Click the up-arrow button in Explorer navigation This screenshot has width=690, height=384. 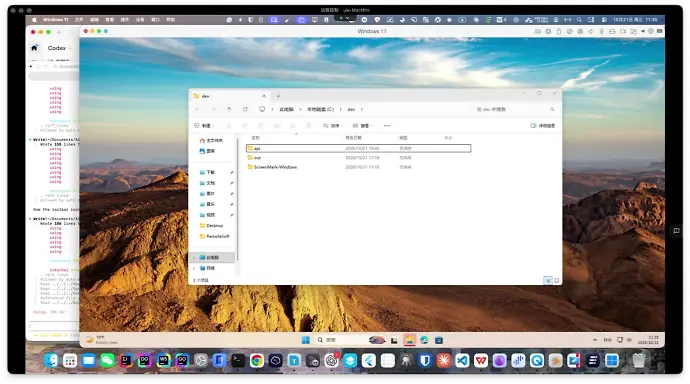tap(229, 109)
